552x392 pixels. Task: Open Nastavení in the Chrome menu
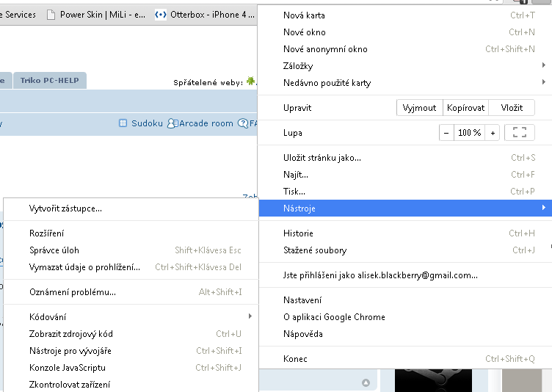pos(302,300)
